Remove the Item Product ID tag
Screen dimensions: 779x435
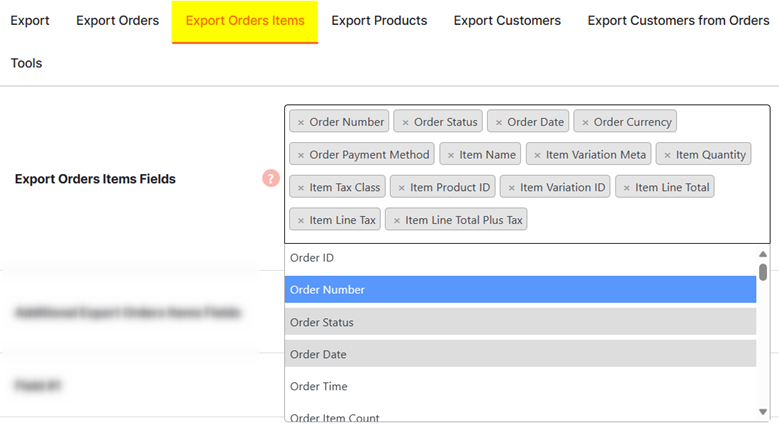[x=401, y=188]
